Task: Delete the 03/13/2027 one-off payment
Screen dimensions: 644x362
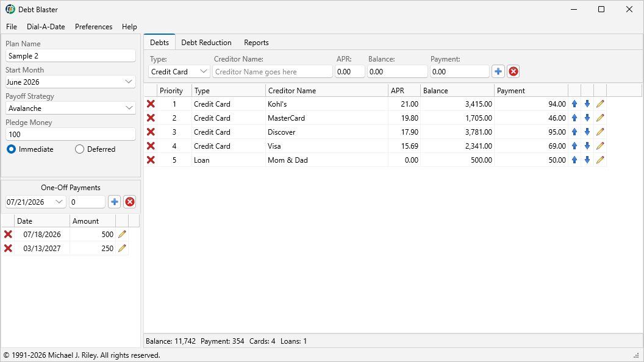Action: point(8,248)
